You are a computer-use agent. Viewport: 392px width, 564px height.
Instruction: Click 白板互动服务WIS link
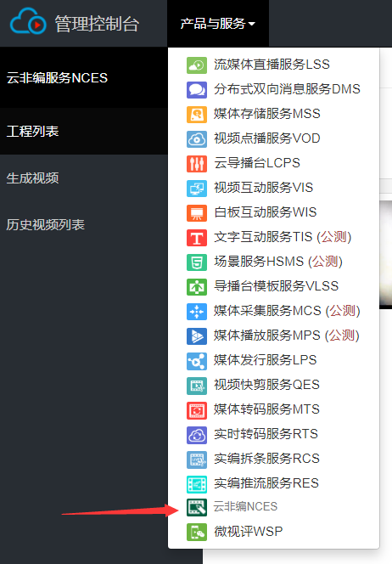point(266,212)
